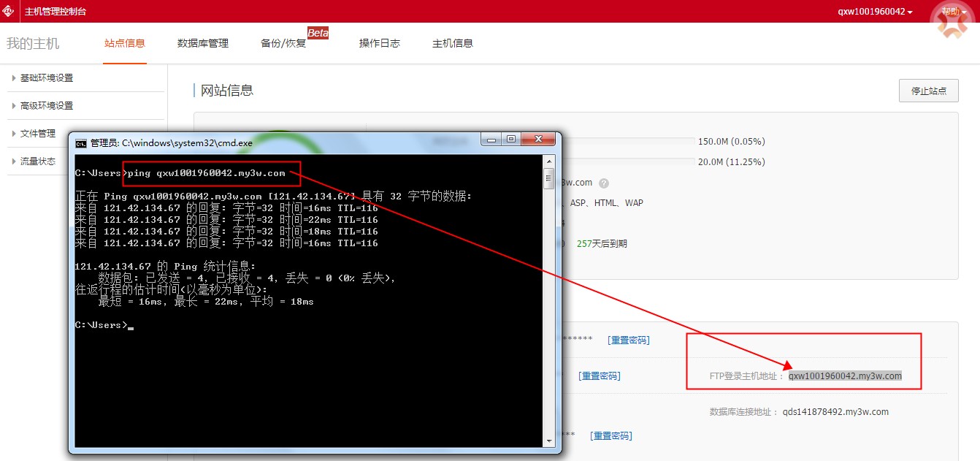Go to the 操作日志 tab
Viewport: 980px width, 461px height.
(380, 43)
